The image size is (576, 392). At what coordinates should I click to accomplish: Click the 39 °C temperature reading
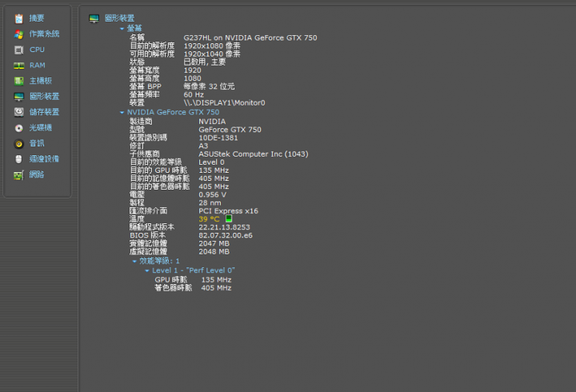point(209,219)
